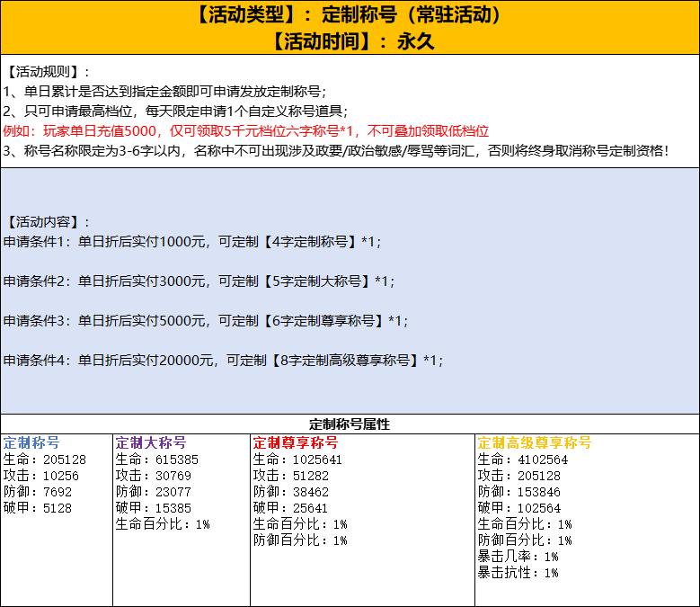Screen dimensions: 700x607
Task: Click 破甲：25641 value
Action: click(x=290, y=507)
